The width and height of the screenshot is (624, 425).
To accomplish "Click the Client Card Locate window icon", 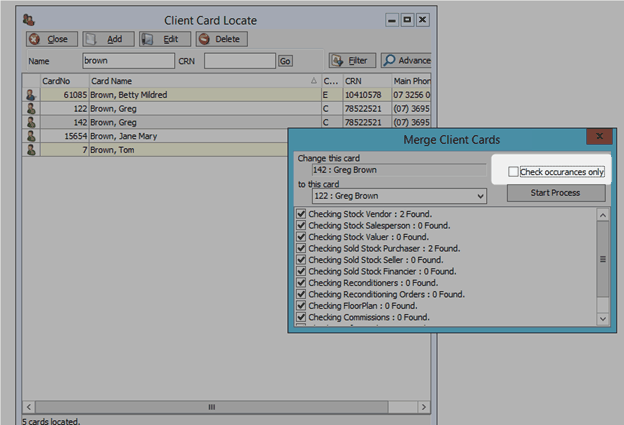I will tap(29, 19).
